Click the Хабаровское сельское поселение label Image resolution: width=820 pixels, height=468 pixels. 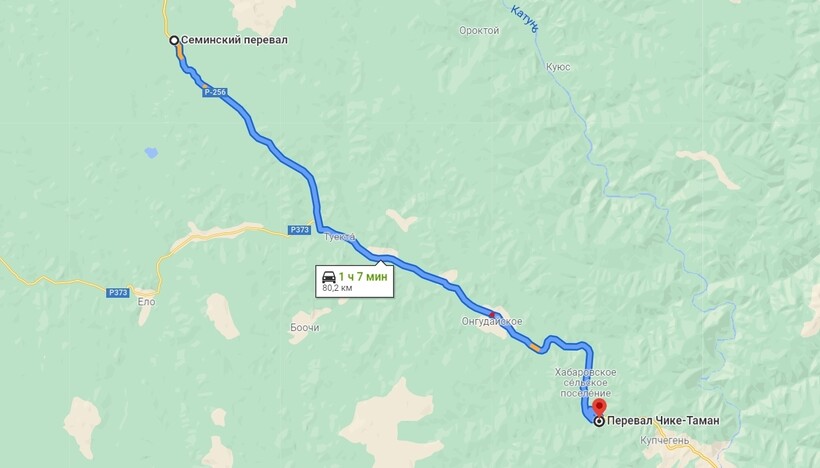[586, 383]
